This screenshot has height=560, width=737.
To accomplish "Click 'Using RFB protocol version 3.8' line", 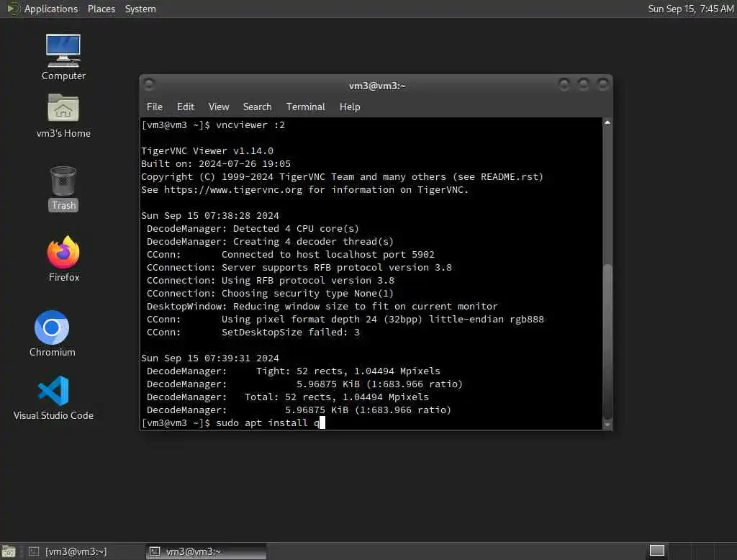I will [271, 280].
